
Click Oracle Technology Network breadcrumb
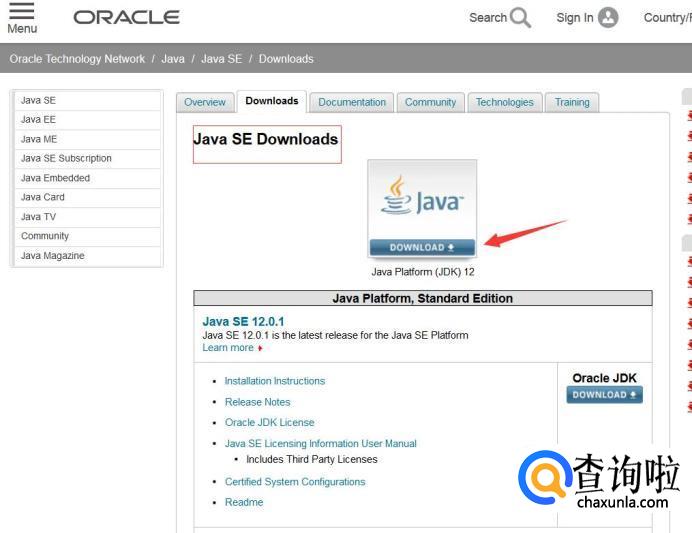(x=77, y=59)
